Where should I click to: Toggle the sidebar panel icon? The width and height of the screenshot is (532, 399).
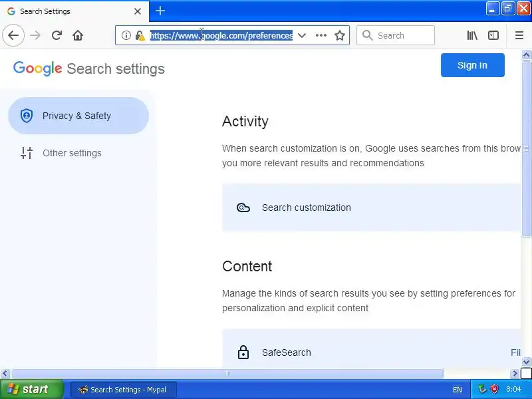click(493, 35)
